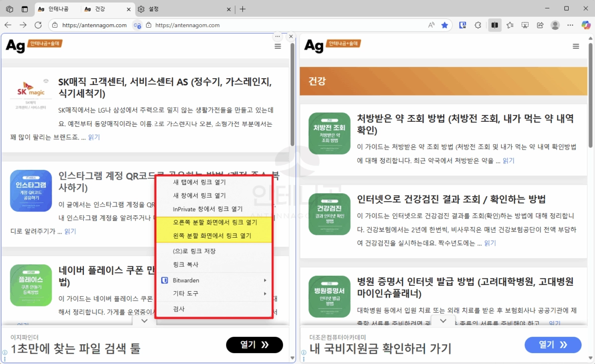Close the 건강 tab
Viewport: 595px width, 364px height.
129,9
